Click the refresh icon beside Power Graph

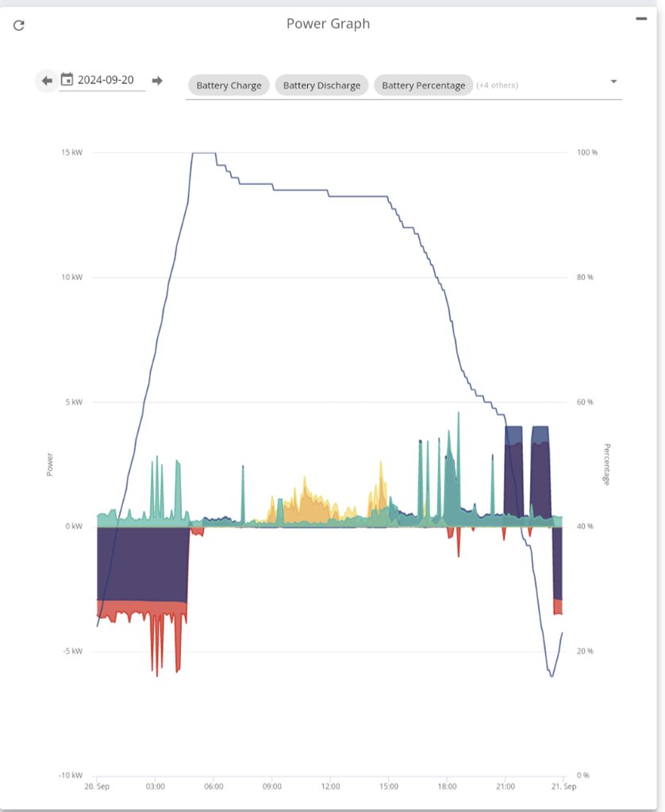pyautogui.click(x=19, y=25)
